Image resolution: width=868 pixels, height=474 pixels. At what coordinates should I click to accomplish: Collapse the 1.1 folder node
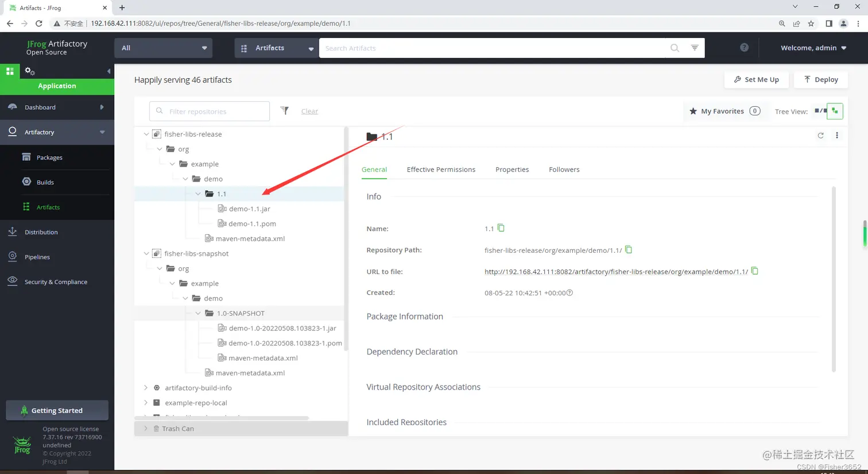[x=198, y=194]
